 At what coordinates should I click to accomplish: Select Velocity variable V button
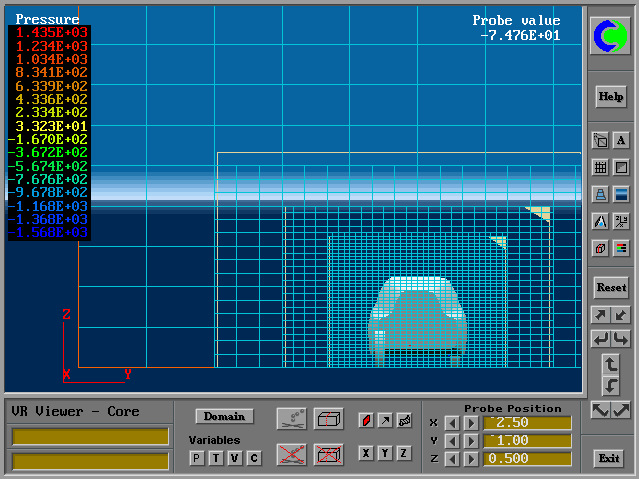235,458
